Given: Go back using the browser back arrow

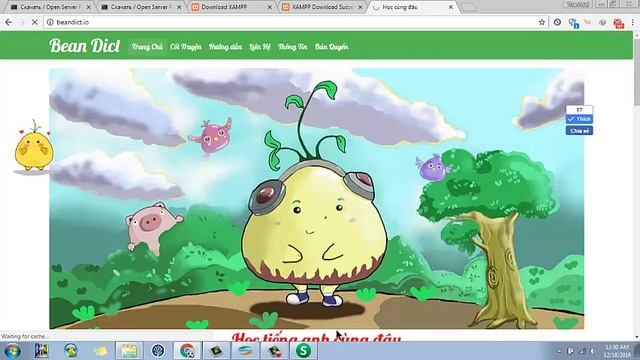Looking at the screenshot, I should point(9,22).
